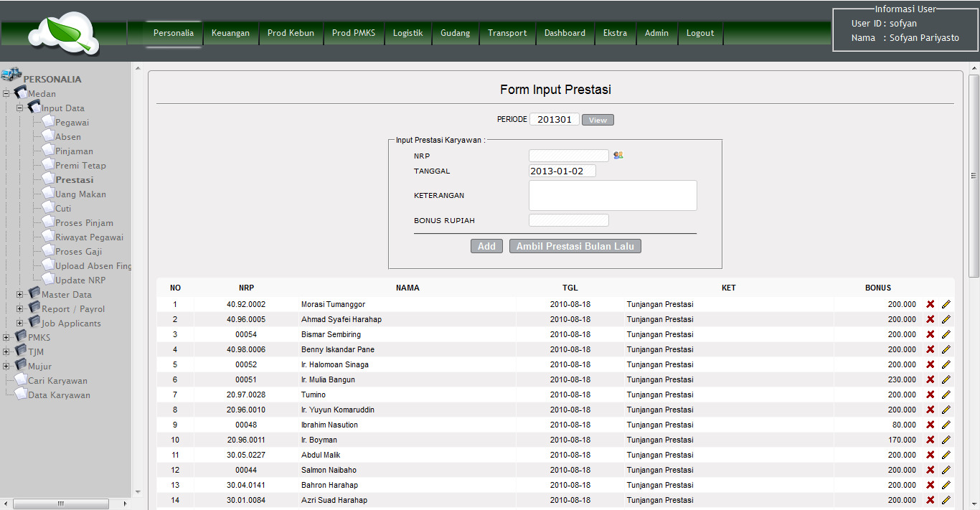Collapse the Medan tree node

[x=6, y=94]
